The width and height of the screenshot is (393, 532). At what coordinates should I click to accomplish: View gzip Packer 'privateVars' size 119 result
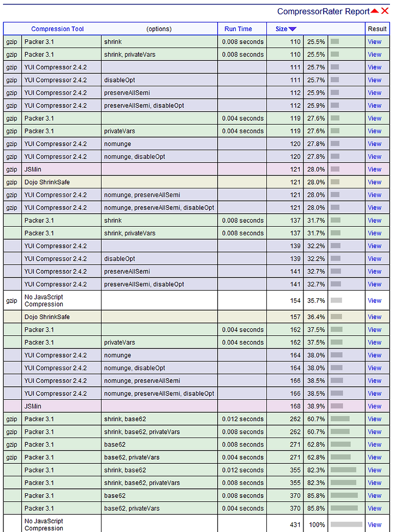374,131
